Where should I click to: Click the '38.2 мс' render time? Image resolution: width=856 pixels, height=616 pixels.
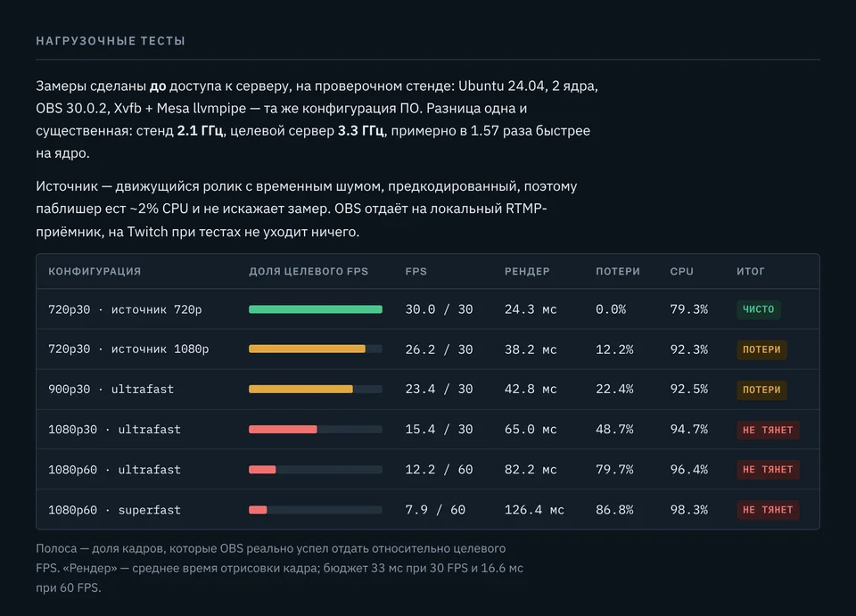point(531,349)
